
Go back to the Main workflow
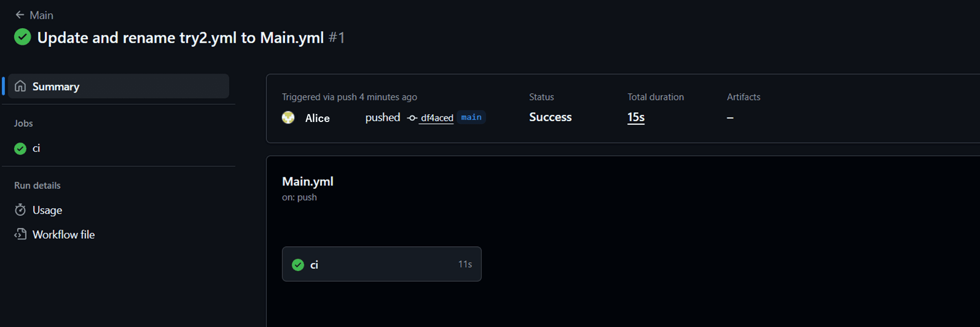coord(41,15)
